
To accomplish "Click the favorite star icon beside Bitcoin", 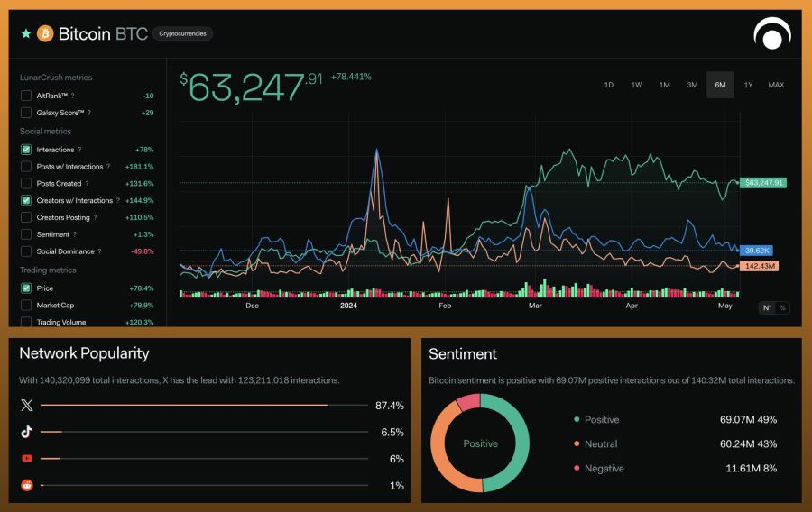I will point(26,33).
